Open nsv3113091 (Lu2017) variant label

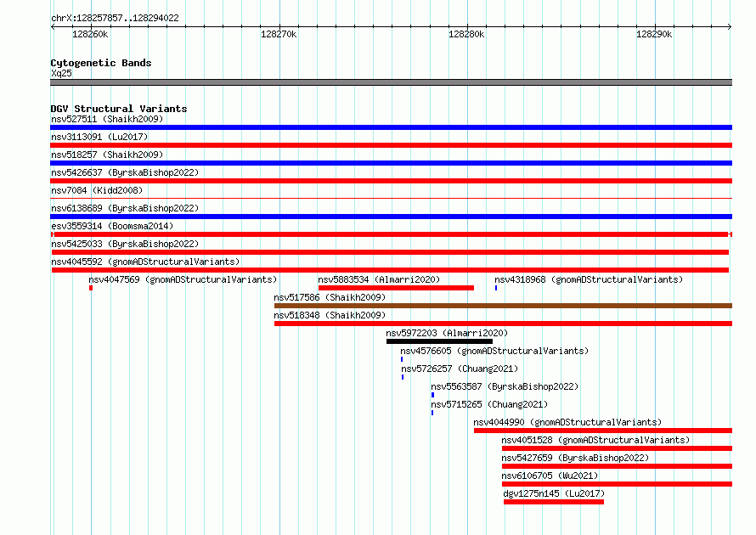(x=99, y=137)
